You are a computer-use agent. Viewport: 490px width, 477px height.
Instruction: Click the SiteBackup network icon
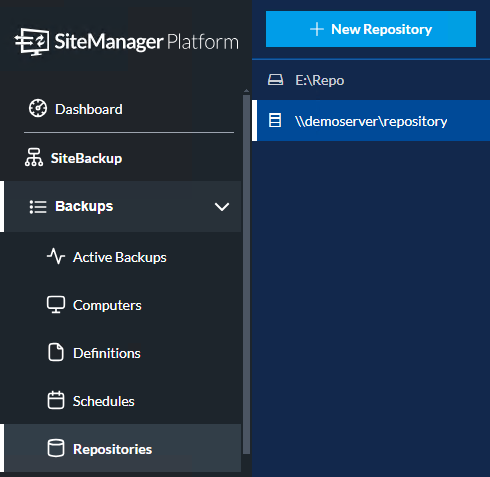[34, 157]
